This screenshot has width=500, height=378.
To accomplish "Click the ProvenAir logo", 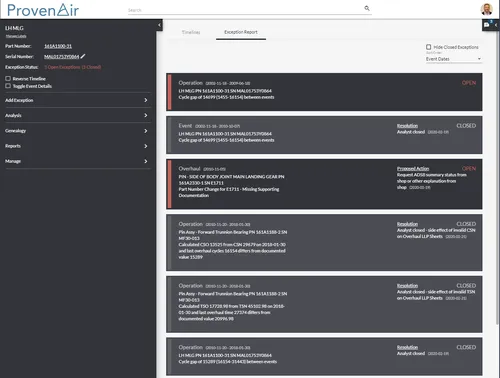I will (x=43, y=10).
